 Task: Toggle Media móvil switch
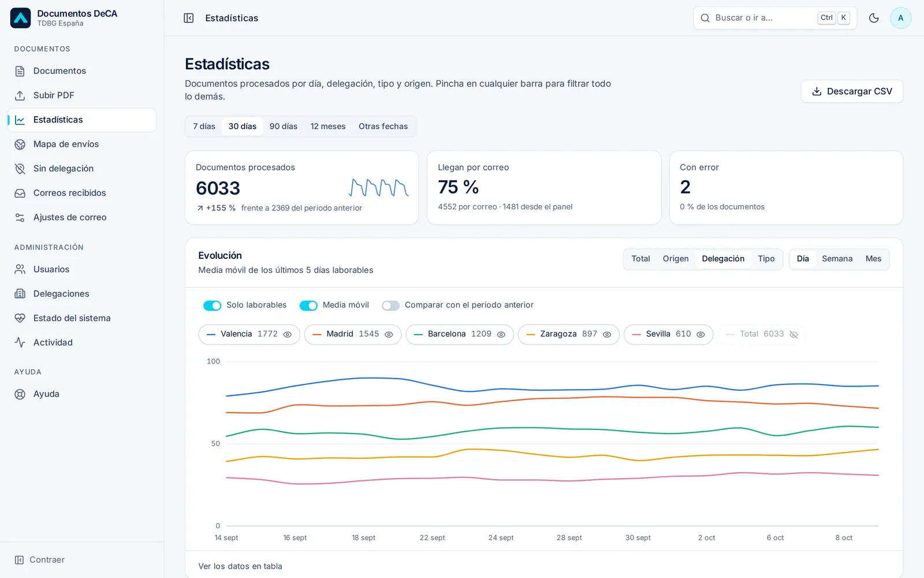[308, 305]
